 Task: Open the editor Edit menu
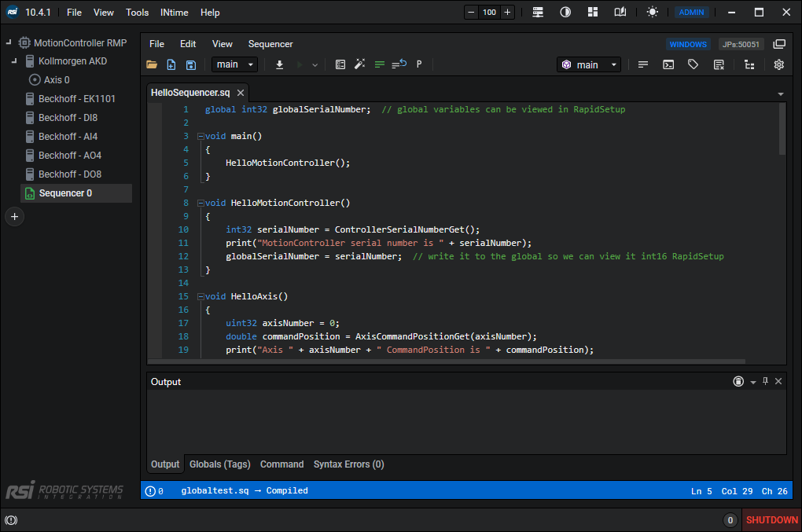point(188,44)
